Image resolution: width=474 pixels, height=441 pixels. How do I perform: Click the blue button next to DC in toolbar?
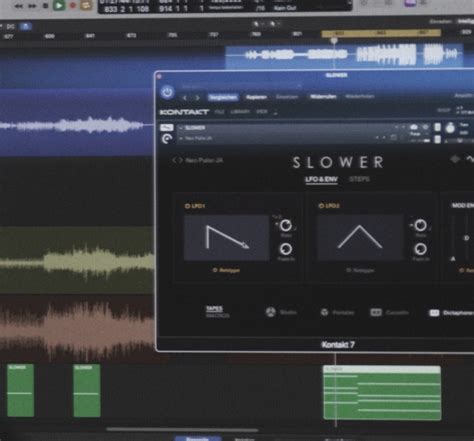click(25, 26)
